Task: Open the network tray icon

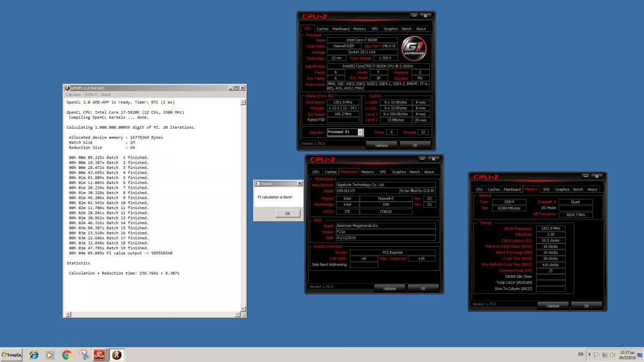Action: pyautogui.click(x=605, y=354)
